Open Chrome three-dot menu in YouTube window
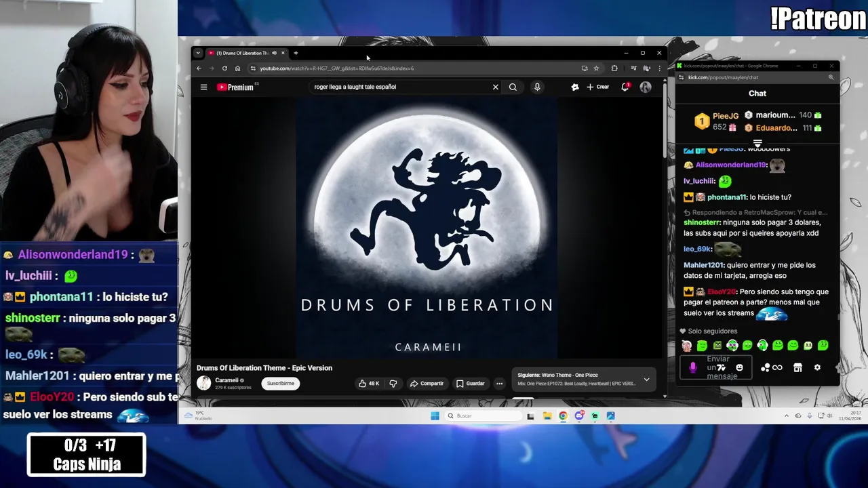868x488 pixels. click(659, 68)
